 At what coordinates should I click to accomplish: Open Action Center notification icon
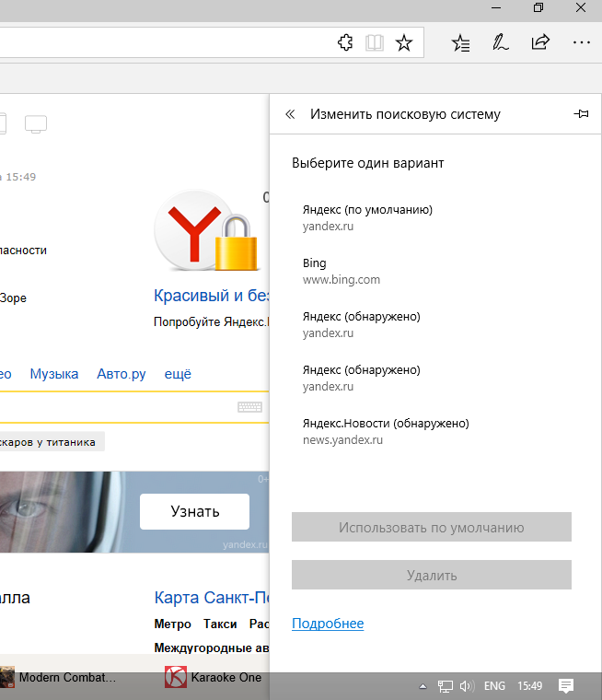tap(566, 685)
